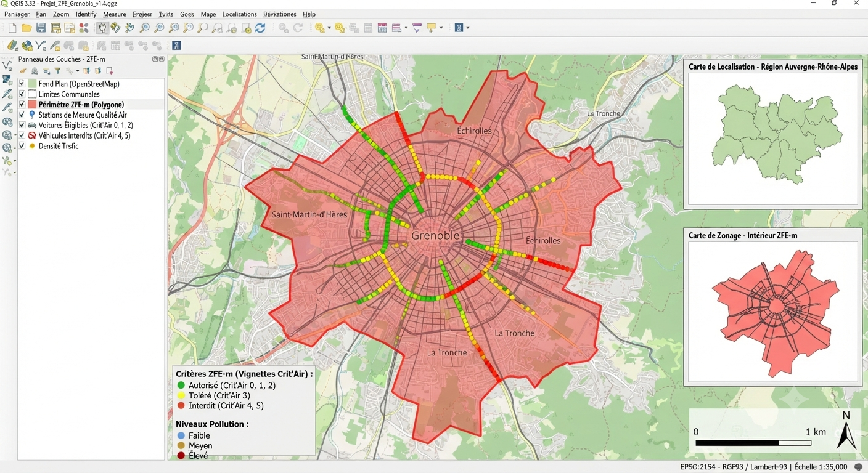The image size is (868, 473).
Task: Toggle visibility of Limites Communales layer
Action: tap(22, 94)
